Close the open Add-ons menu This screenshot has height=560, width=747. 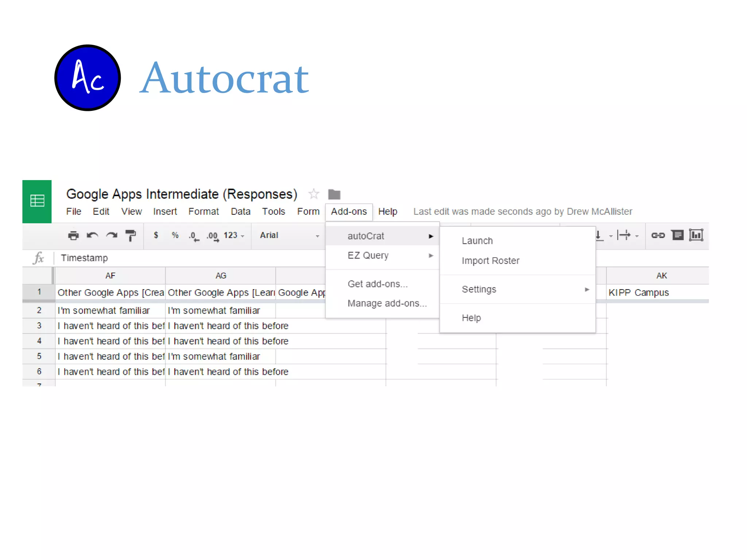(349, 212)
